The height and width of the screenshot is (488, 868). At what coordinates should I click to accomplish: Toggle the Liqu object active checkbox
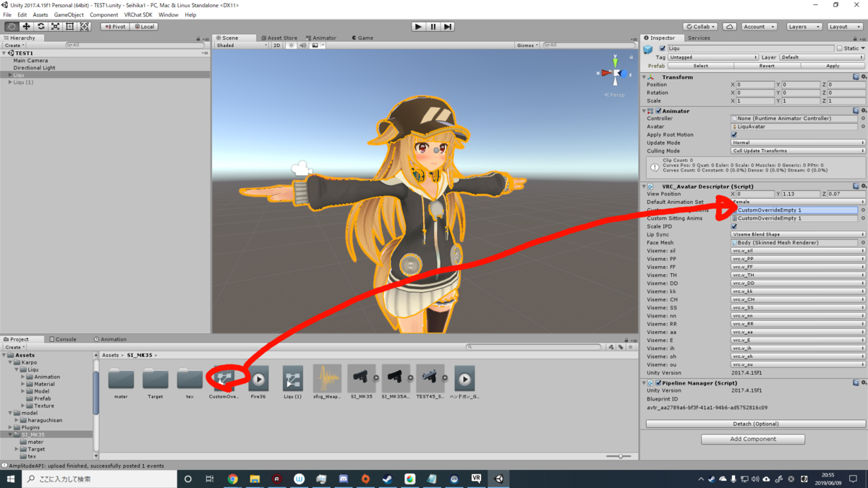(663, 48)
